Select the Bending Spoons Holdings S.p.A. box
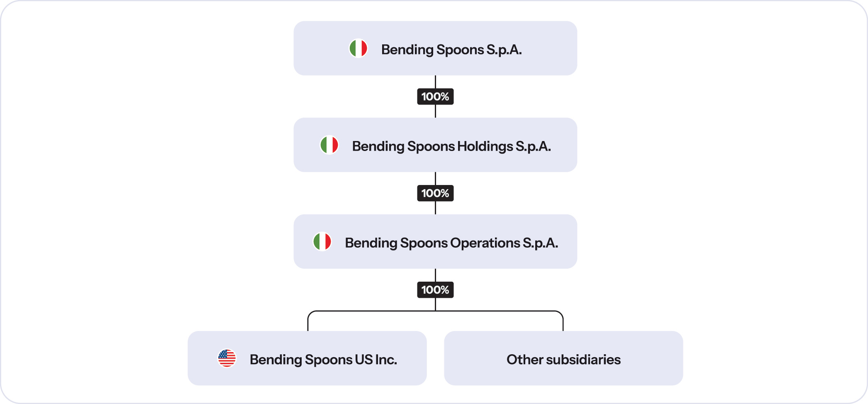Image resolution: width=868 pixels, height=404 pixels. tap(435, 145)
